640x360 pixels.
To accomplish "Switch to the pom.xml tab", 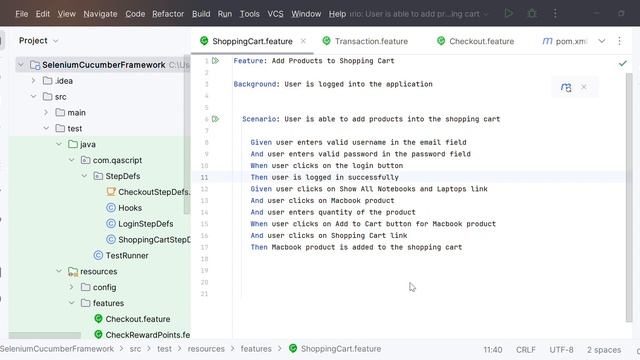I will tap(565, 41).
